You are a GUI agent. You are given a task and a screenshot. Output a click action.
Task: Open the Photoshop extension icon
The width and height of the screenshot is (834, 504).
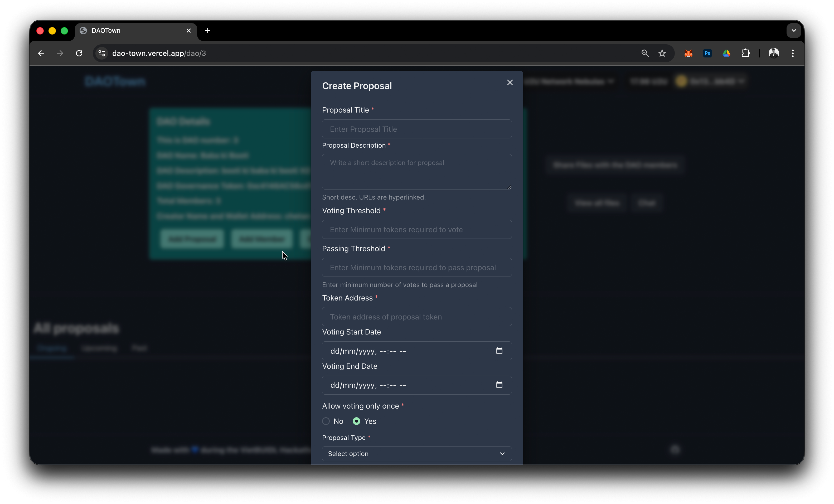tap(707, 53)
